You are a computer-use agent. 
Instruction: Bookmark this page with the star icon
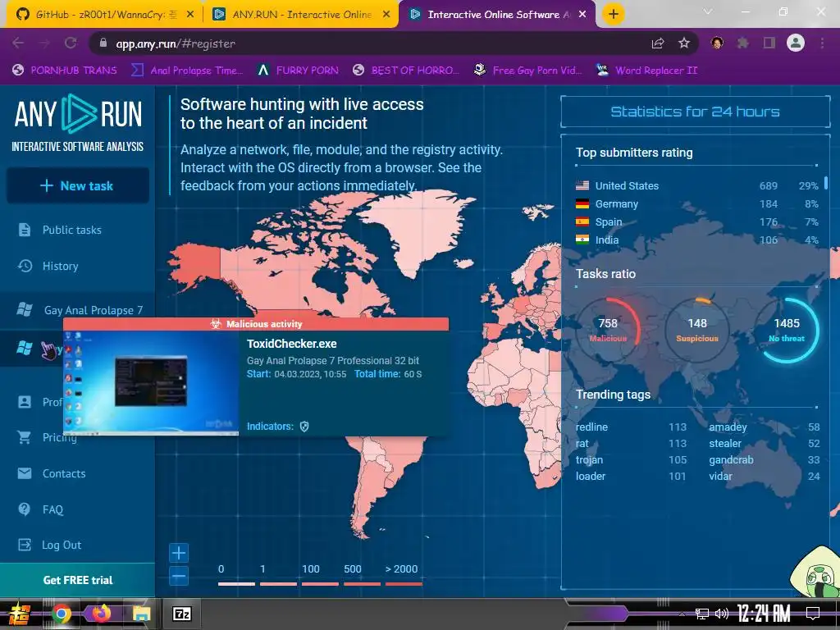click(684, 43)
